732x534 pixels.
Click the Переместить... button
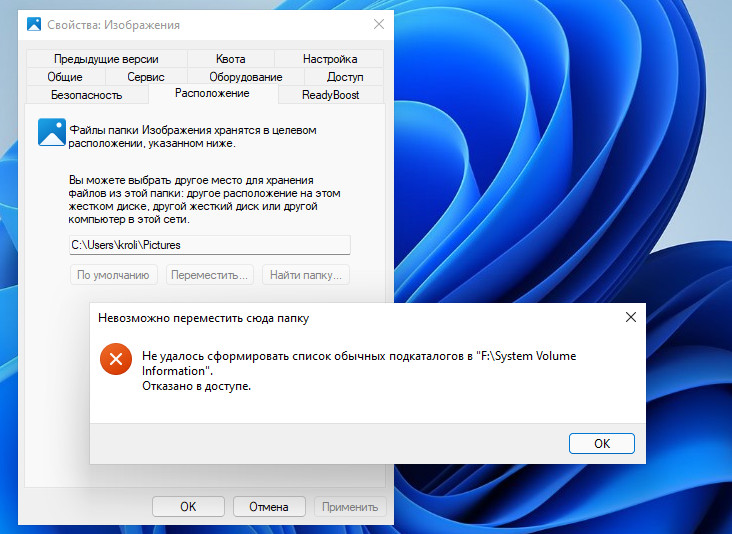(208, 275)
